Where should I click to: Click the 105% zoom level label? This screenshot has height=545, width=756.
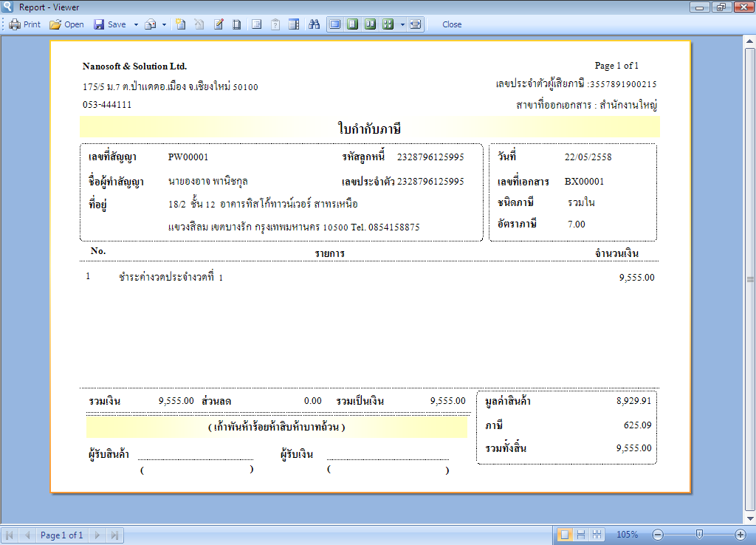pos(627,535)
